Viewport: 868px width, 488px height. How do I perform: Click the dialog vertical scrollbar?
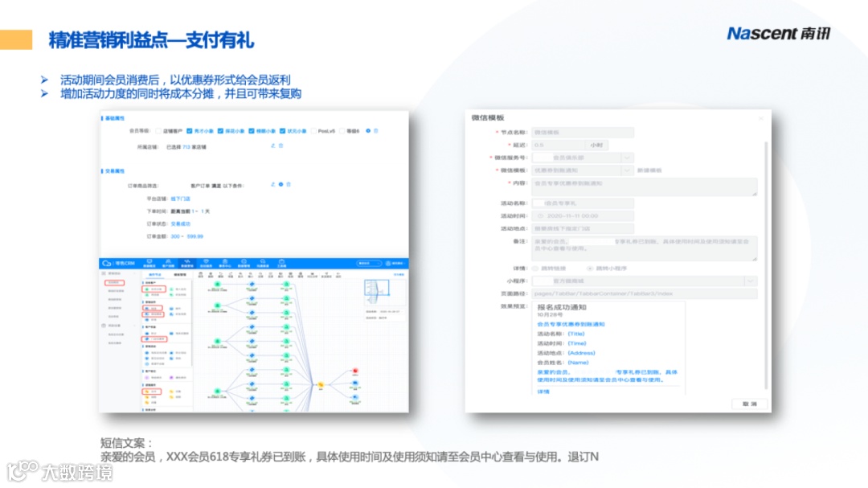point(766,266)
